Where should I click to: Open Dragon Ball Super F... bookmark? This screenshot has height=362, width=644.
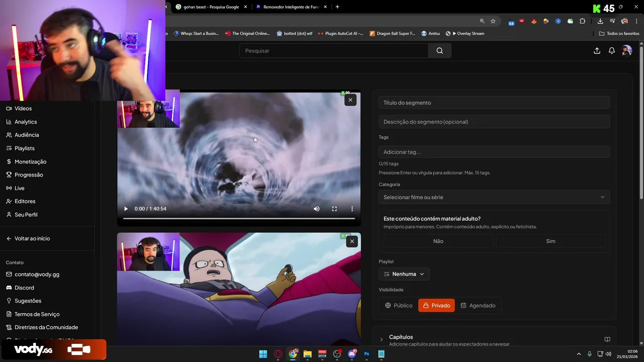392,34
